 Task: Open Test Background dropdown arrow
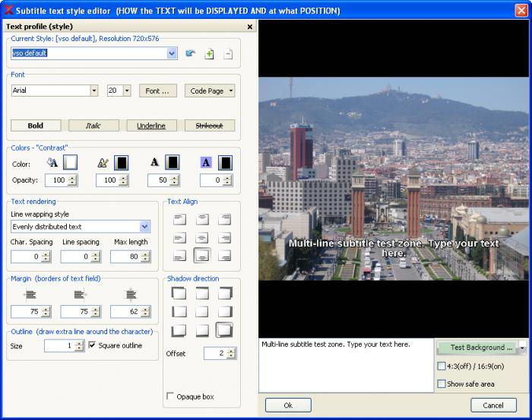pyautogui.click(x=522, y=348)
